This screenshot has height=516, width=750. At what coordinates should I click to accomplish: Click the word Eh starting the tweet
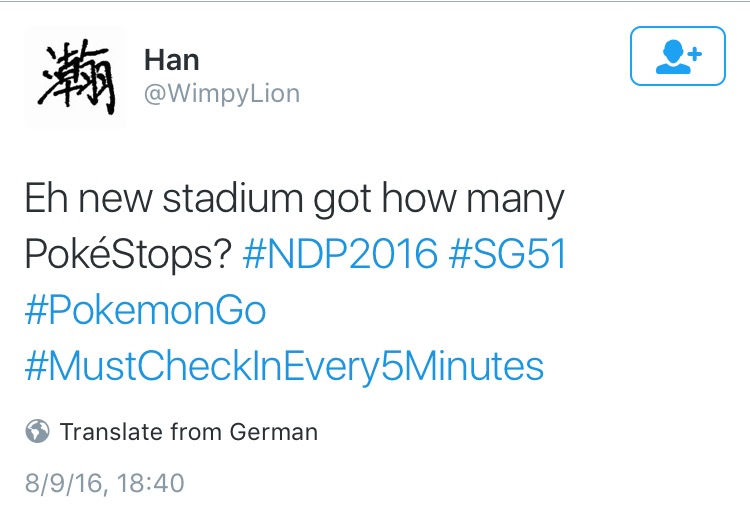coord(44,199)
